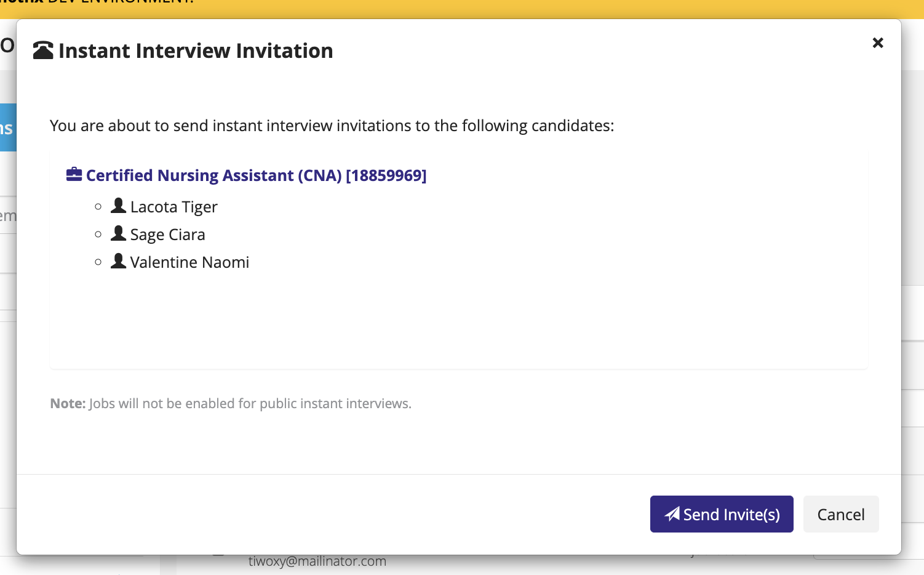Click the paper plane icon on Send Invite(s)
The height and width of the screenshot is (575, 924).
[x=672, y=514]
